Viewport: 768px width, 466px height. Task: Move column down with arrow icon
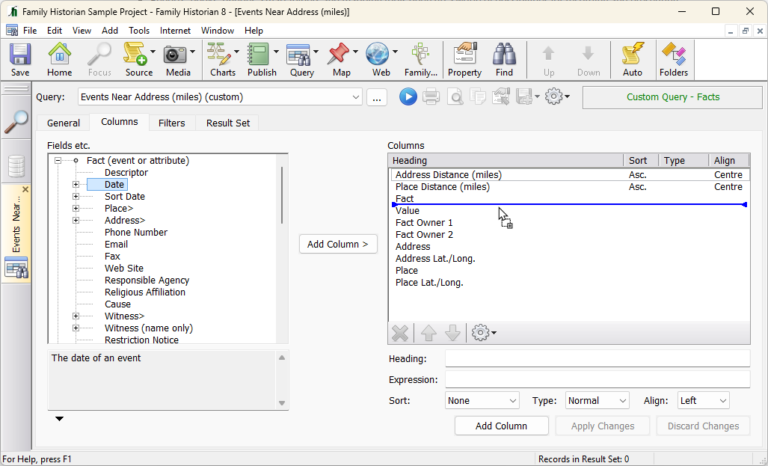point(453,333)
